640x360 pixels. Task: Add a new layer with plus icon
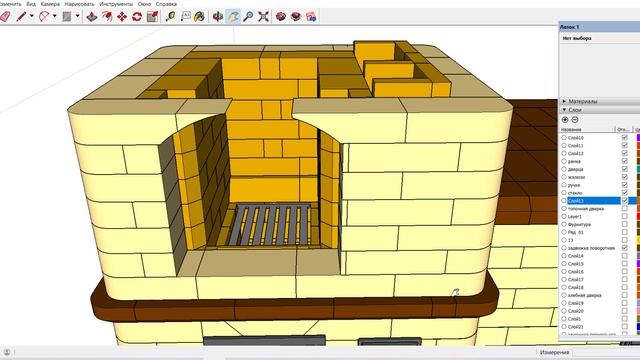[x=565, y=120]
